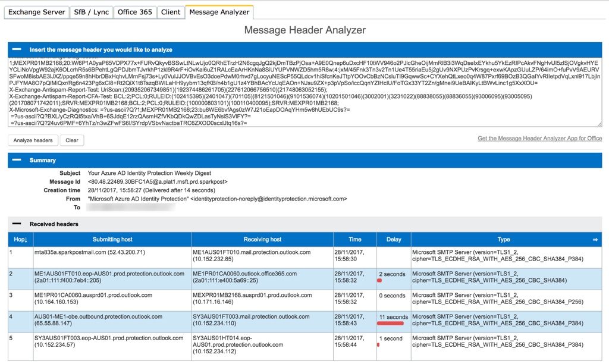The image size is (609, 364).
Task: Collapse the Received headers section
Action: click(x=17, y=224)
